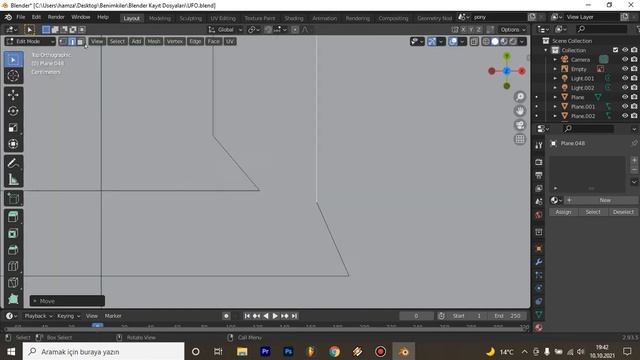
Task: Select the Inset Faces tool
Action: tap(13, 233)
